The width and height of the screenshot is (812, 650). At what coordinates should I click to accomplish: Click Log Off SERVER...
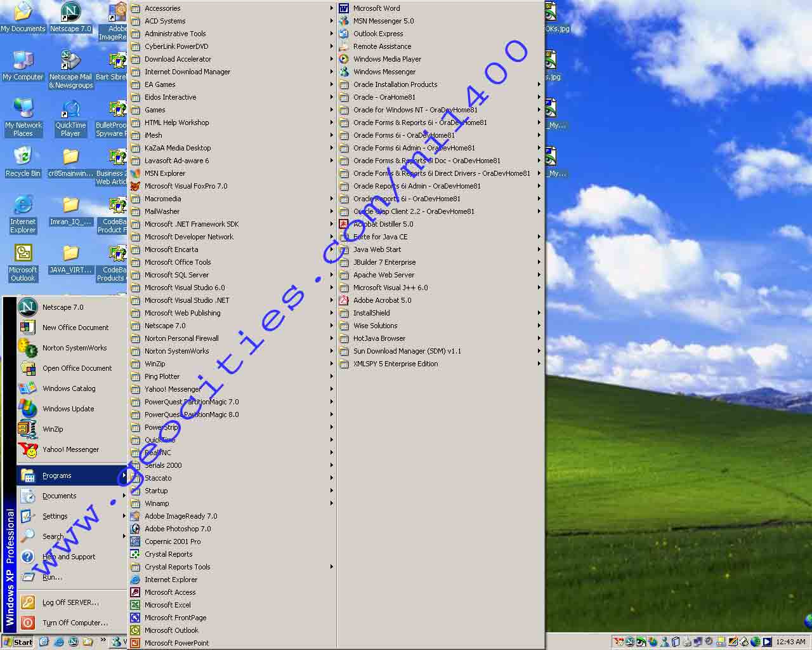click(72, 602)
